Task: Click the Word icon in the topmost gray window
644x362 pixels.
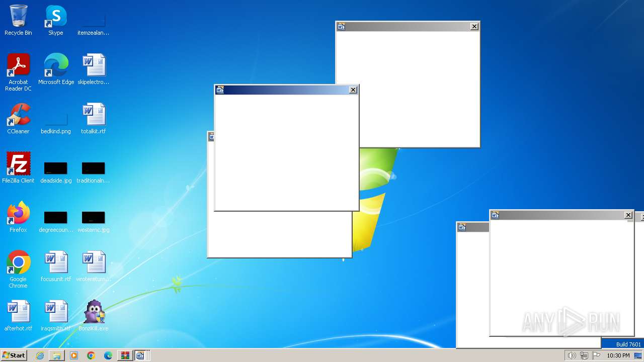Action: [341, 26]
